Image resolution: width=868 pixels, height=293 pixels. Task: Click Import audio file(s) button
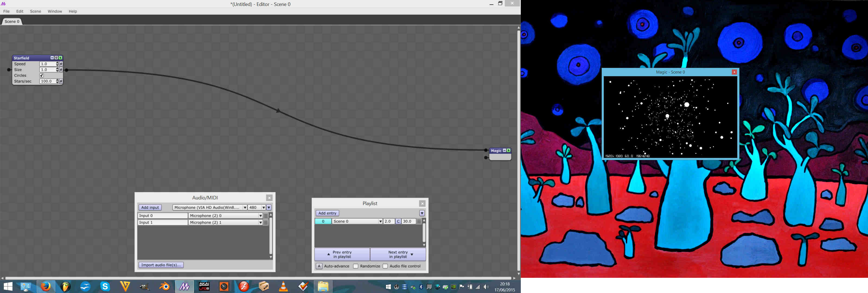click(x=161, y=265)
